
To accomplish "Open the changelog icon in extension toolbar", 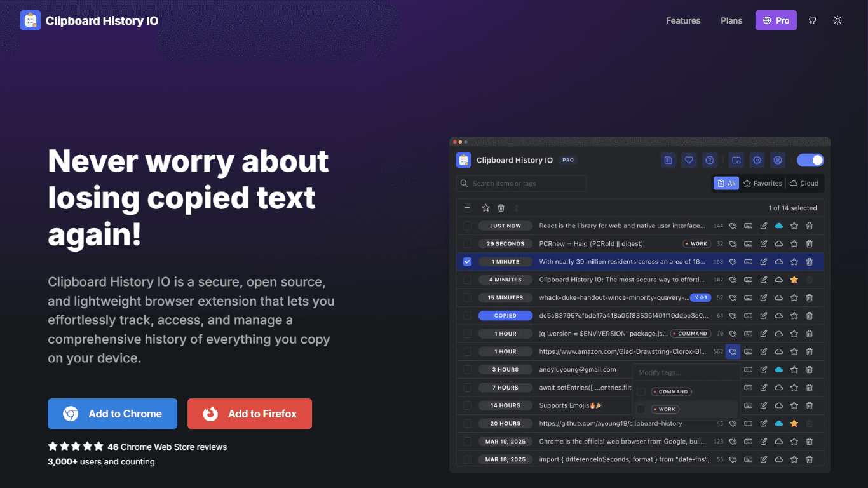I will click(x=668, y=160).
